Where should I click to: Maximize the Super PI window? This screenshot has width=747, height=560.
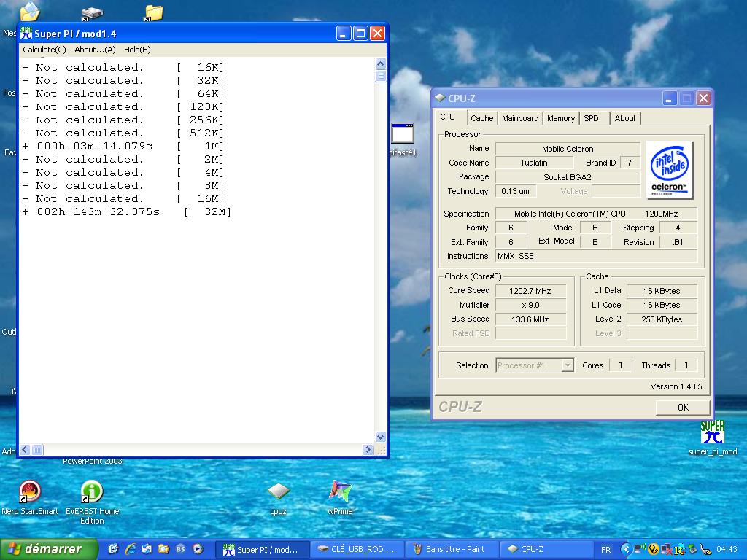pos(360,34)
